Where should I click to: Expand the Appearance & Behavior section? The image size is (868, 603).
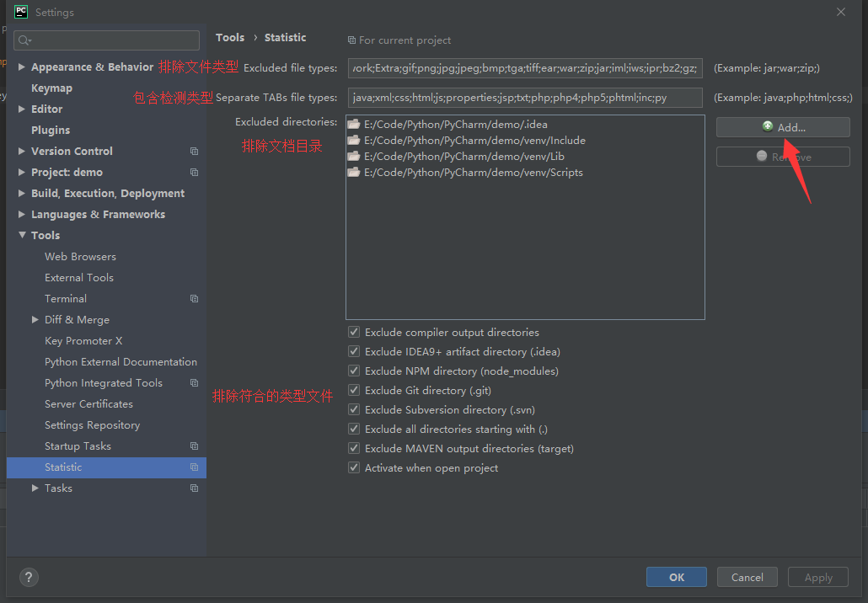[x=20, y=67]
